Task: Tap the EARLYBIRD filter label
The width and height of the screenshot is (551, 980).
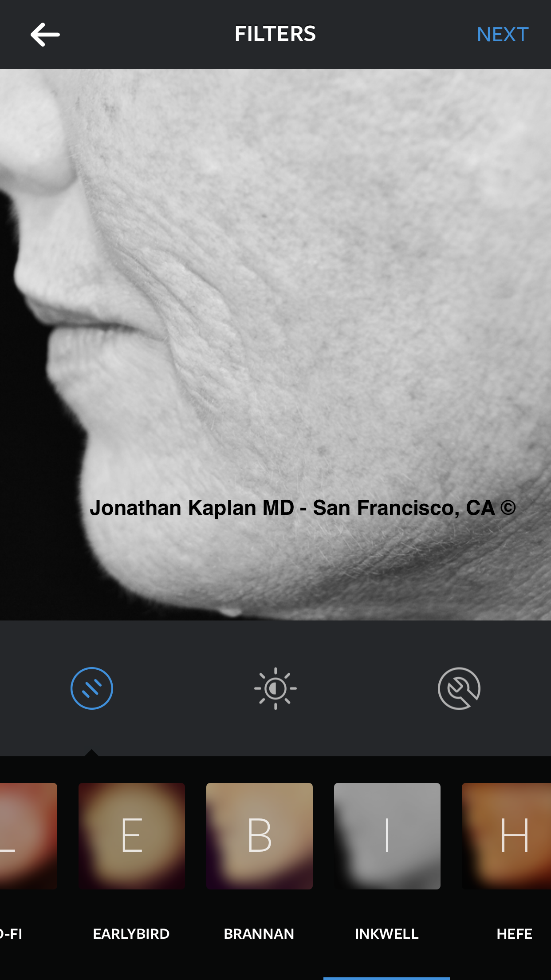Action: (131, 934)
